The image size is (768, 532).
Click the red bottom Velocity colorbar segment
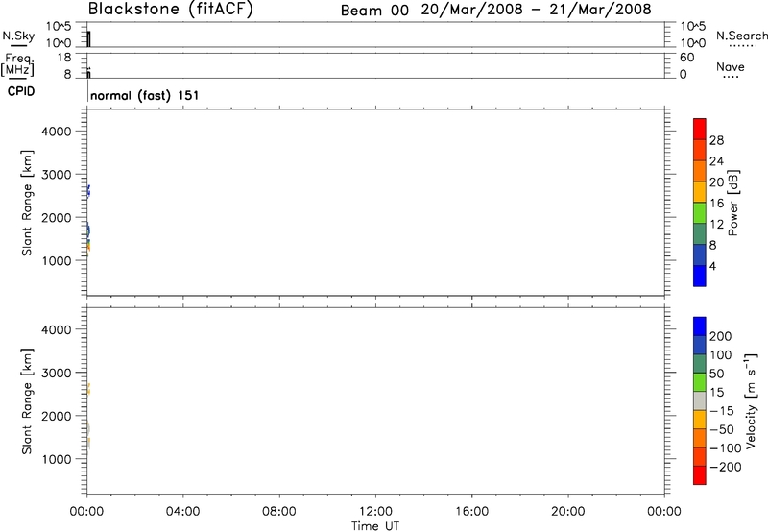pos(700,475)
